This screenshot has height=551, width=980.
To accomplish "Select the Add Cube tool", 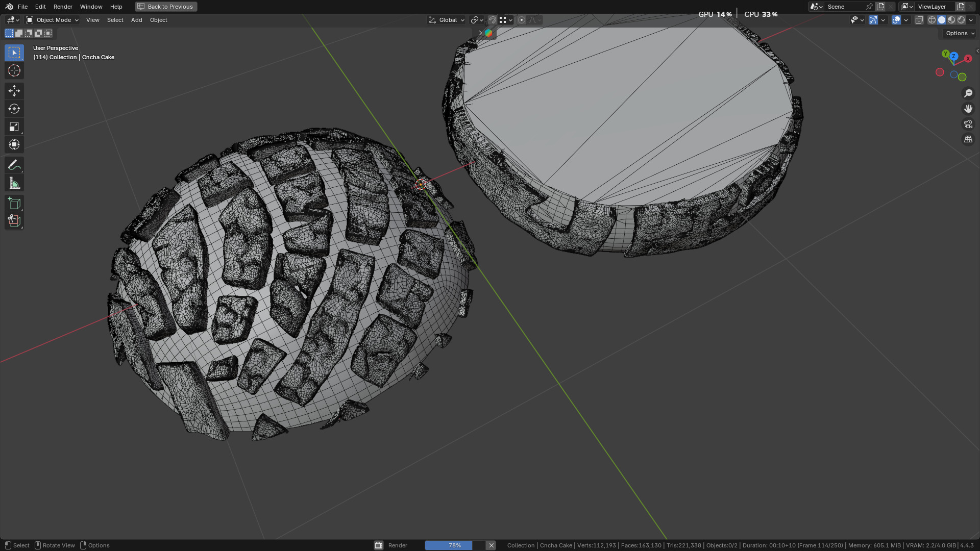I will [14, 204].
